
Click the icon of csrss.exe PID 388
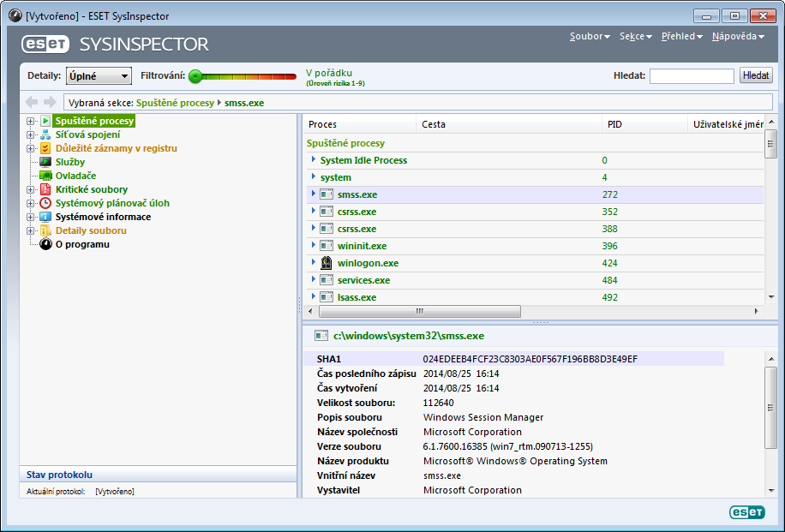click(x=327, y=228)
